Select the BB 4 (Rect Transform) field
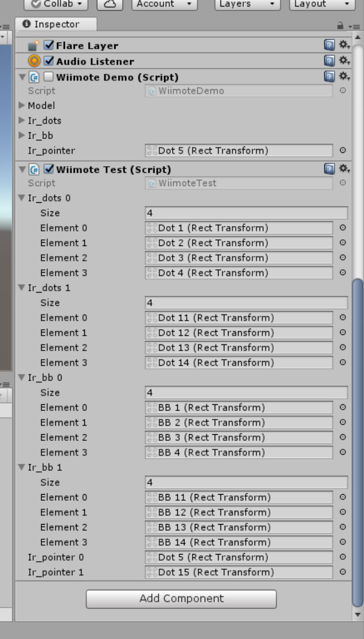 coord(239,452)
